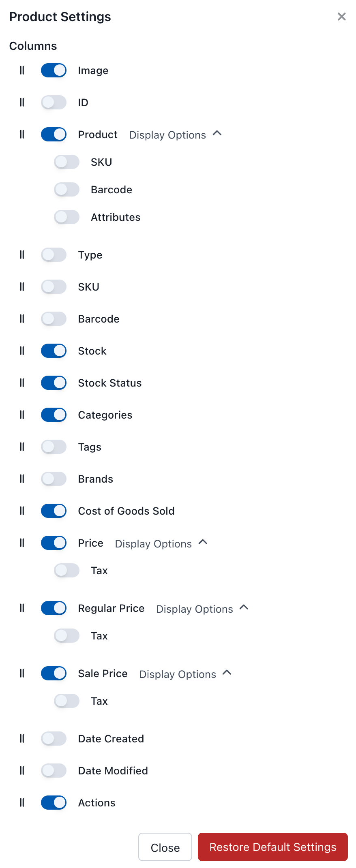Collapse Product Display Options chevron
Image resolution: width=356 pixels, height=868 pixels.
[217, 133]
